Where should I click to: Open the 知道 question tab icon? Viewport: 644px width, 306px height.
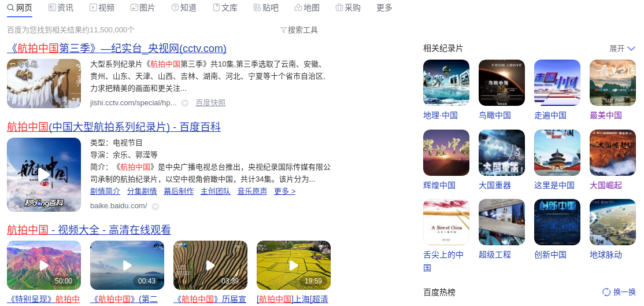tap(175, 8)
